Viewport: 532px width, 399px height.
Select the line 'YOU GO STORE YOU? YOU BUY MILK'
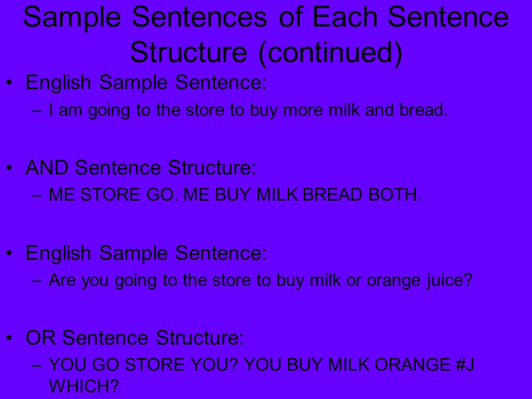click(209, 365)
